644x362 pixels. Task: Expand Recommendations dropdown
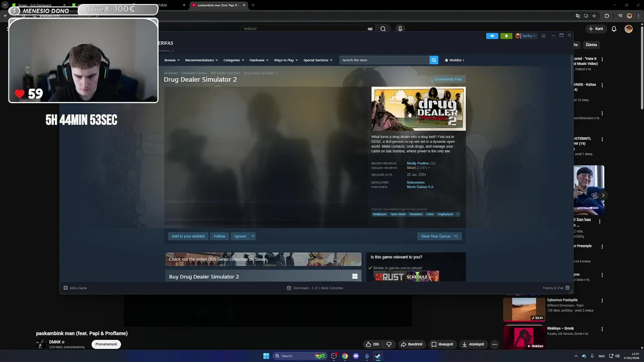tap(201, 60)
